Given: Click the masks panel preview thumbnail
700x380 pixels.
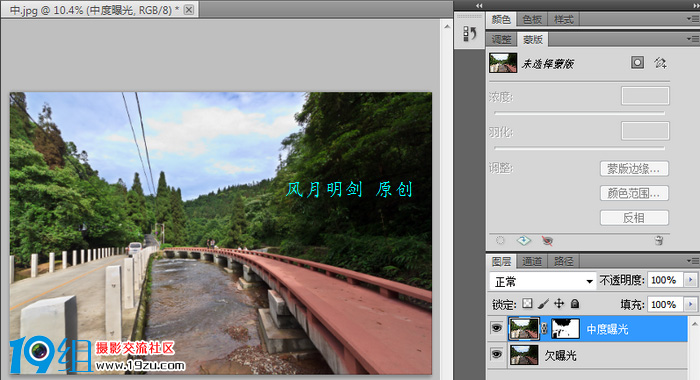Looking at the screenshot, I should 503,63.
